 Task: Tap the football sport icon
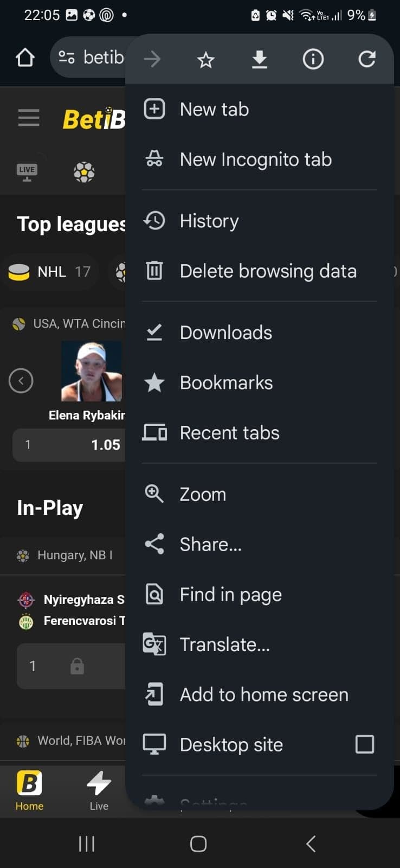[84, 171]
